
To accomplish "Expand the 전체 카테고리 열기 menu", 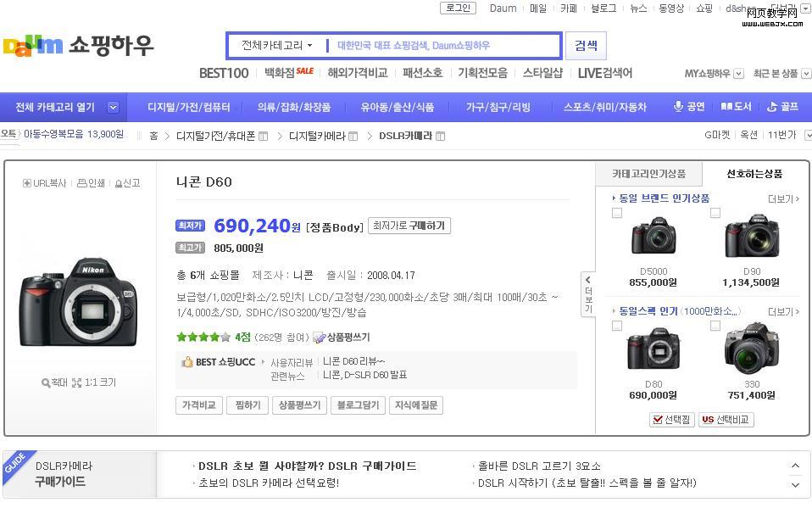I will point(113,108).
